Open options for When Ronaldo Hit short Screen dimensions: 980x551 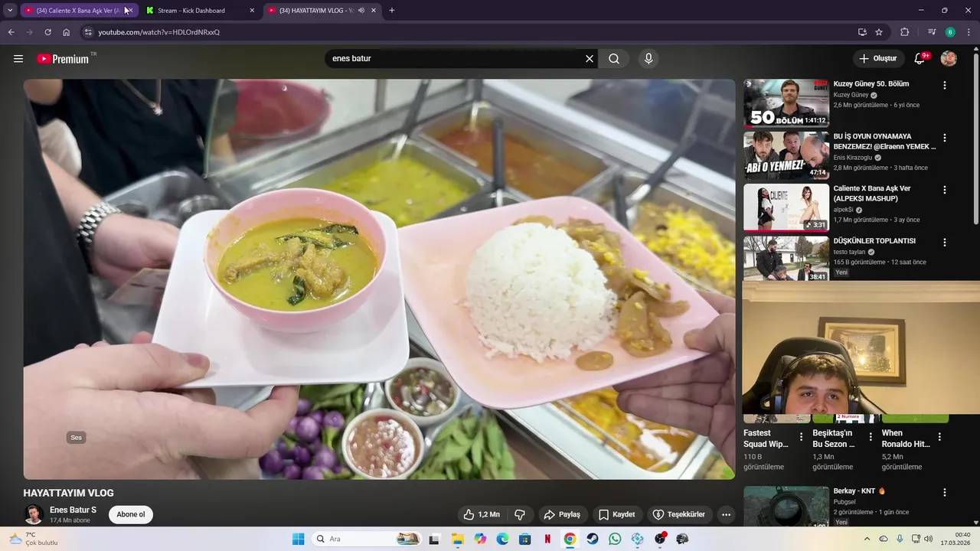(939, 437)
